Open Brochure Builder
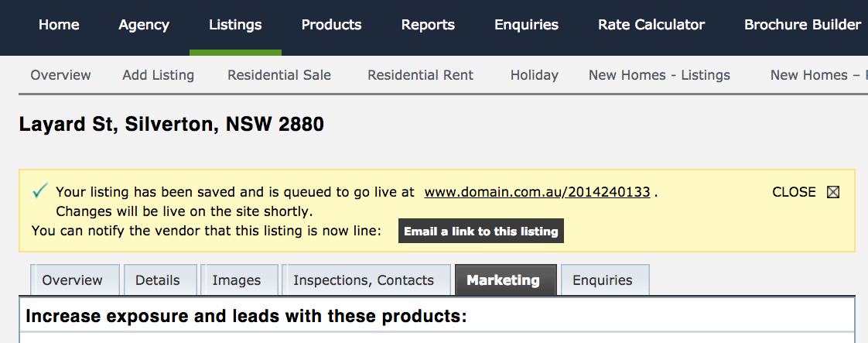Image resolution: width=868 pixels, height=343 pixels. 802,25
